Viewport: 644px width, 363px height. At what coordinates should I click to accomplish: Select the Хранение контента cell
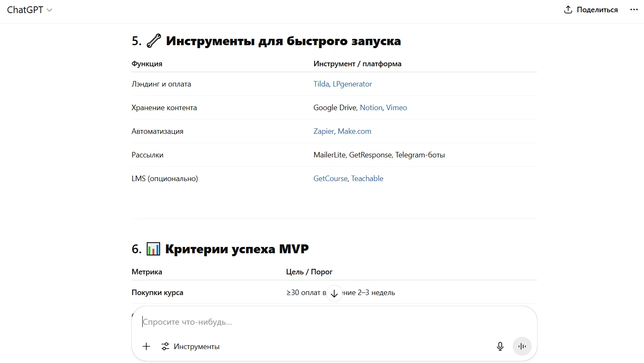click(164, 108)
